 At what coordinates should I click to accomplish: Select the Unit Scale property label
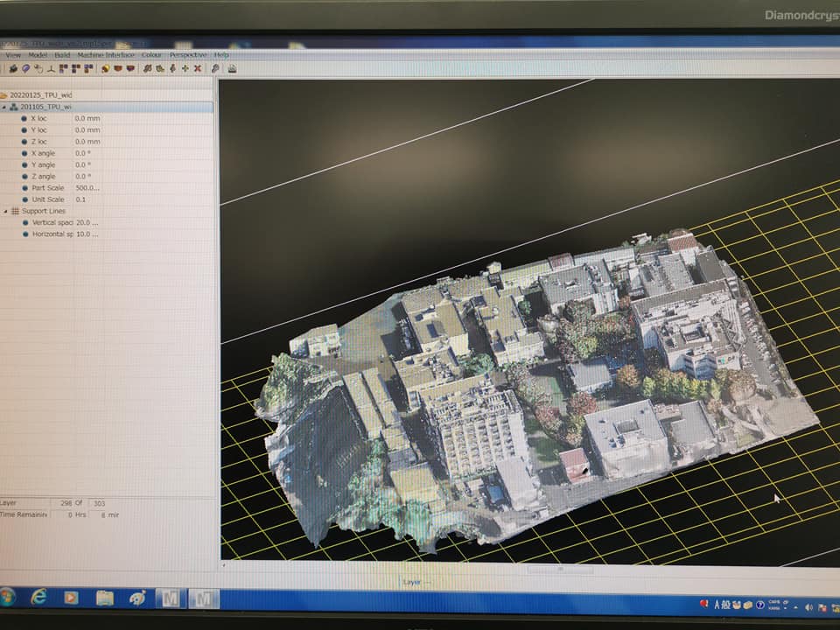tap(48, 199)
